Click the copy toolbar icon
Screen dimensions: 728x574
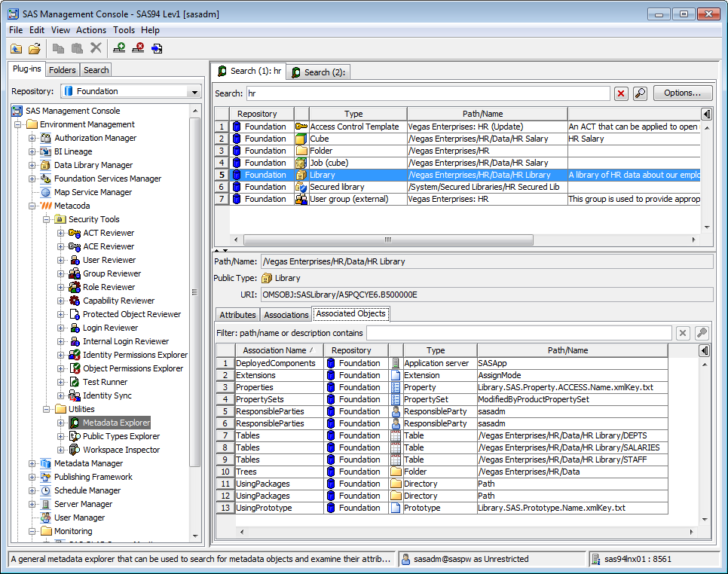click(x=58, y=48)
